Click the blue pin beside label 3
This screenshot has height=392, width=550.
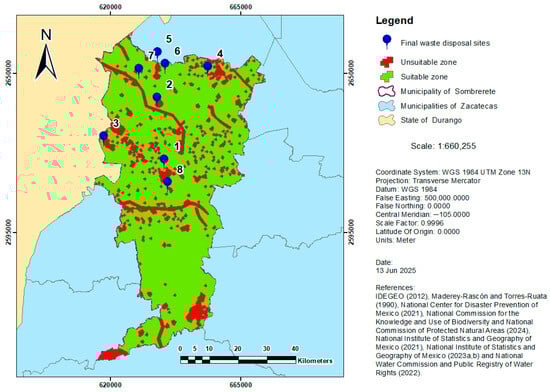[103, 137]
